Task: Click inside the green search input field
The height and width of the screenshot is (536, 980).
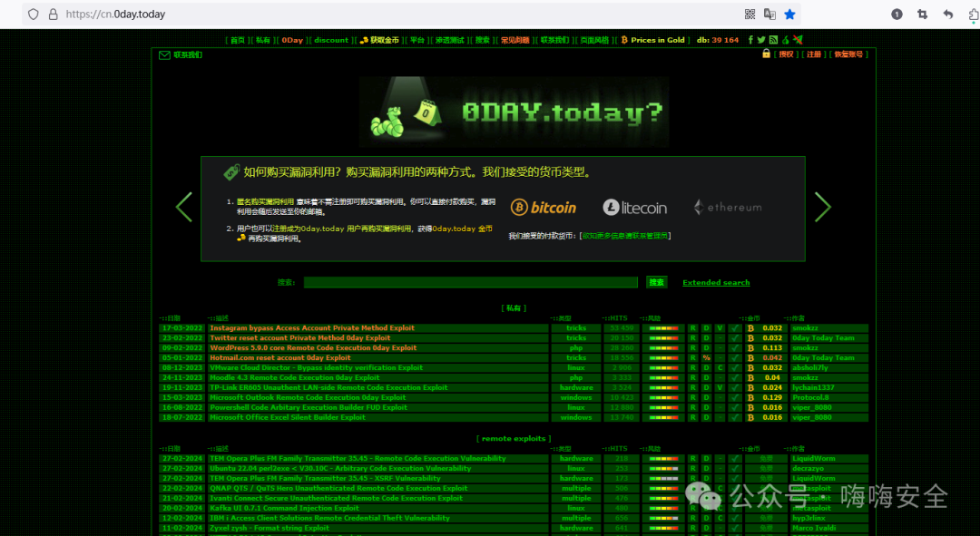Action: click(471, 282)
